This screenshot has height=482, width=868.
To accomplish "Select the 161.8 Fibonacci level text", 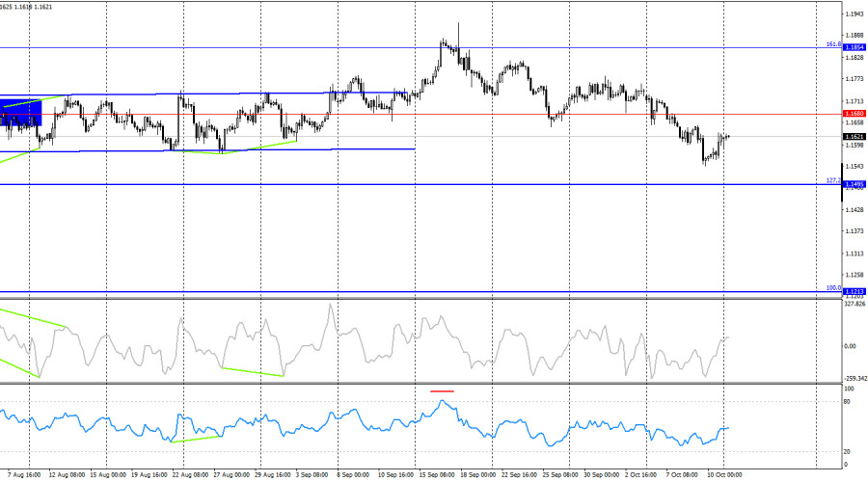I will click(x=833, y=44).
